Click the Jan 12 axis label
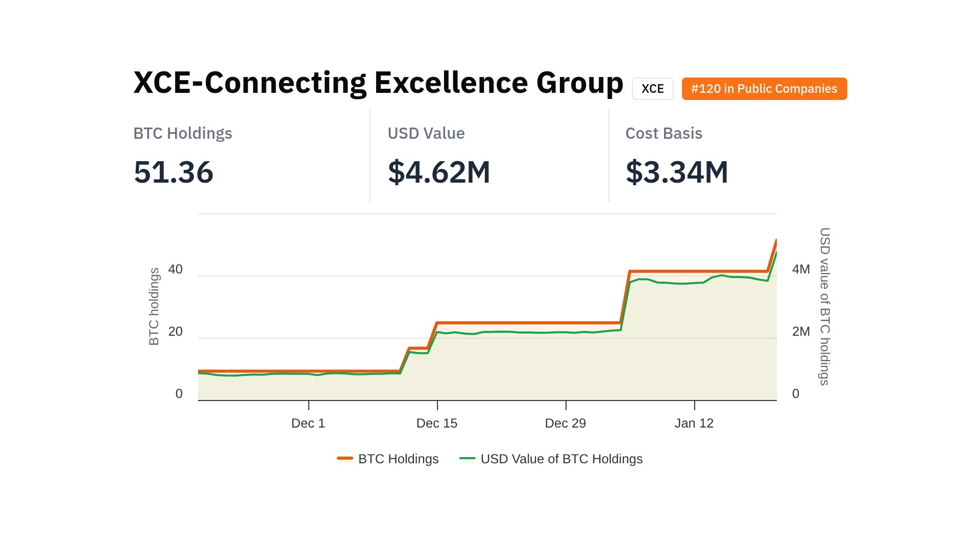 [x=694, y=423]
